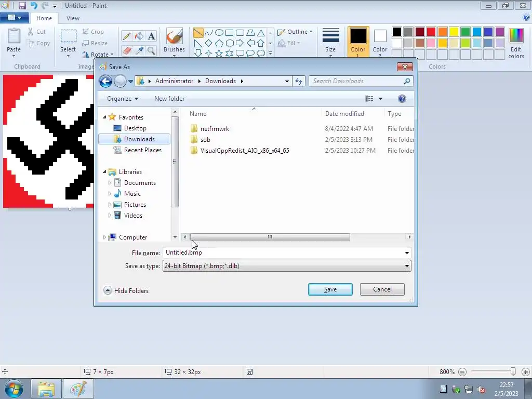Screen dimensions: 532x399
Task: Pick the red color swatch
Action: [x=431, y=32]
